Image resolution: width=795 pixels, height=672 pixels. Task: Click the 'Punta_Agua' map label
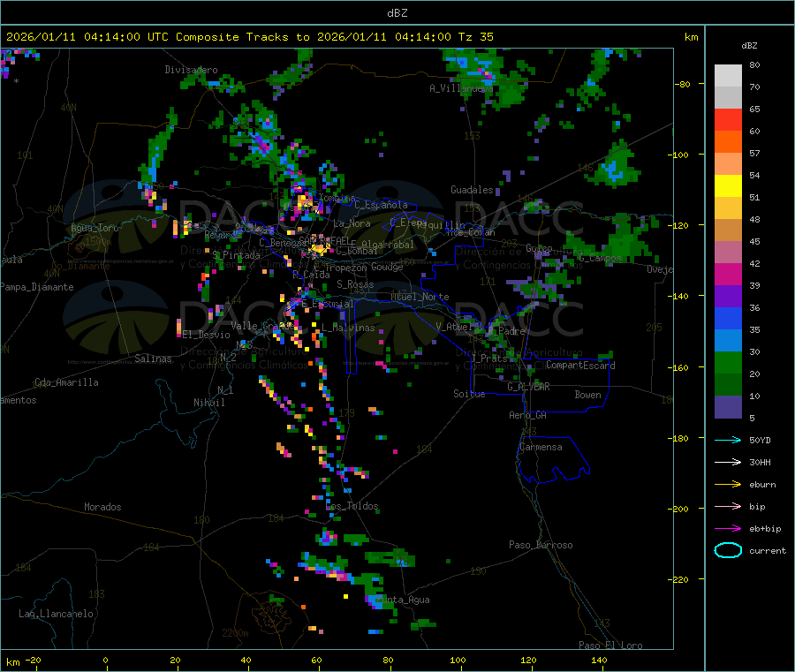tap(403, 600)
